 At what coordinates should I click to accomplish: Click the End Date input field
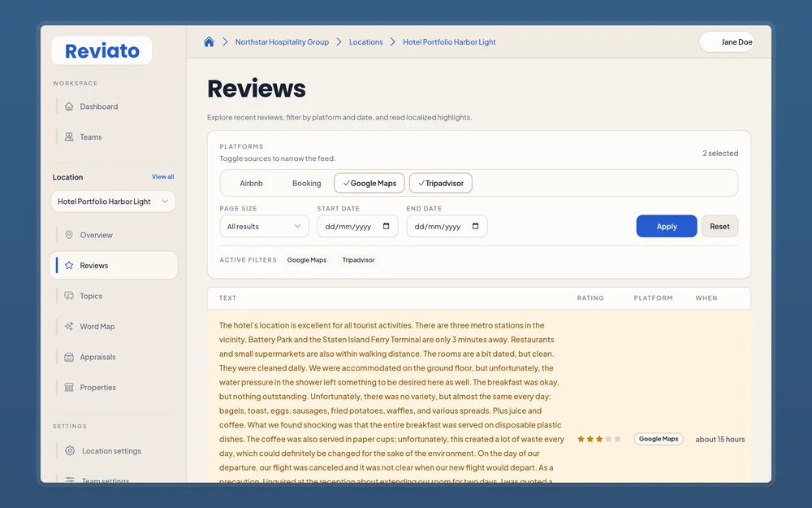[x=447, y=226]
